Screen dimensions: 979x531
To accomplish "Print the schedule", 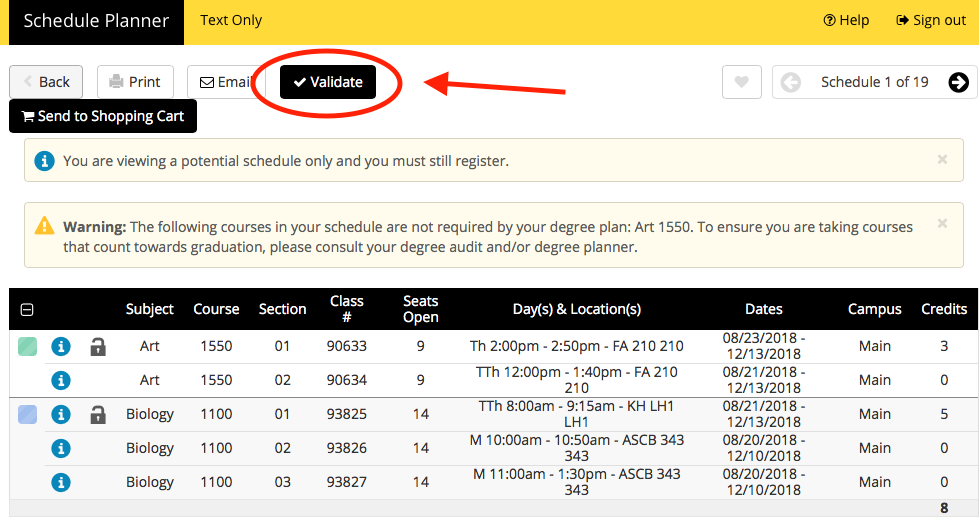I will pyautogui.click(x=135, y=82).
